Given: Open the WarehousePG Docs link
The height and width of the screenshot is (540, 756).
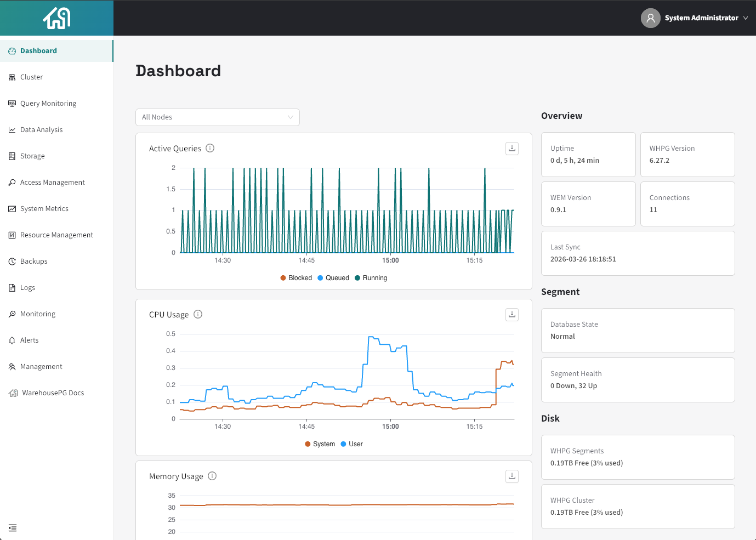Looking at the screenshot, I should pos(53,393).
